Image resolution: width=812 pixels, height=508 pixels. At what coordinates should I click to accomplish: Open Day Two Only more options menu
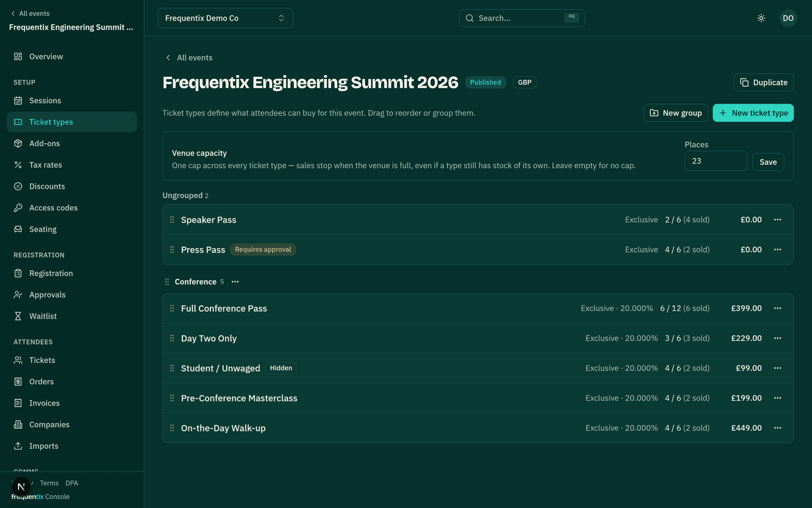(778, 338)
